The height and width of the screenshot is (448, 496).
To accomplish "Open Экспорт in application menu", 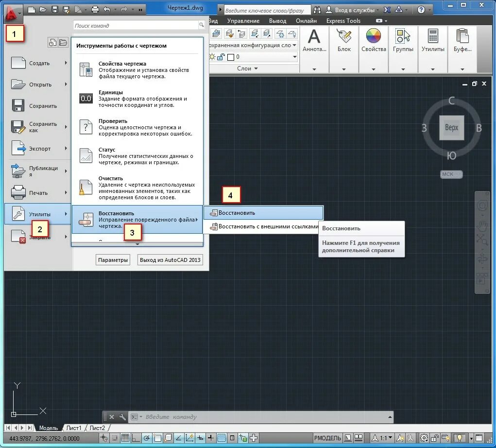I will coord(38,149).
